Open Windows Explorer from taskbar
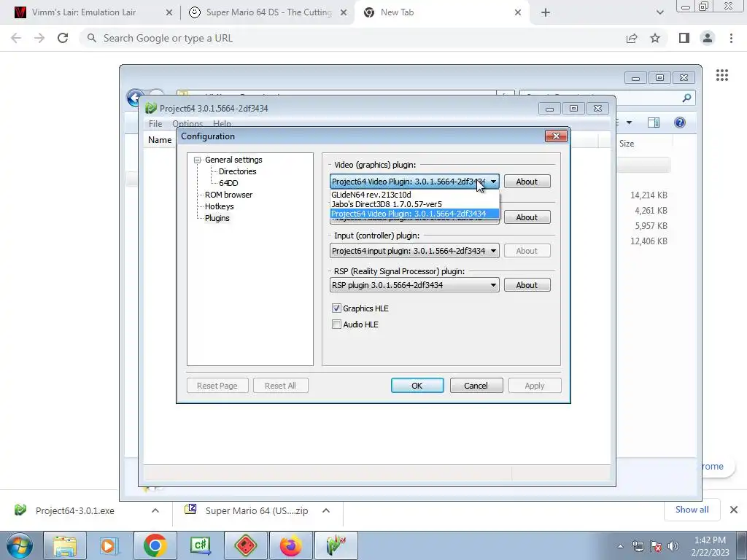The height and width of the screenshot is (560, 747). (x=65, y=545)
